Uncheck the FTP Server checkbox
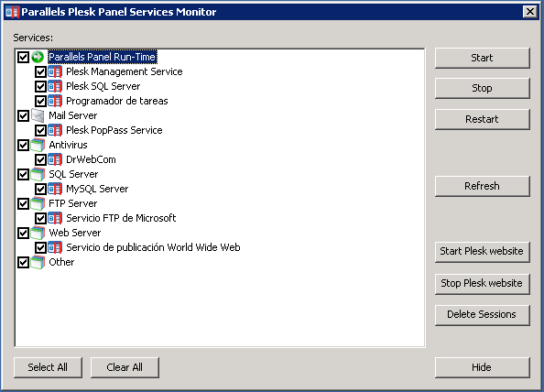This screenshot has height=392, width=544. click(x=23, y=203)
